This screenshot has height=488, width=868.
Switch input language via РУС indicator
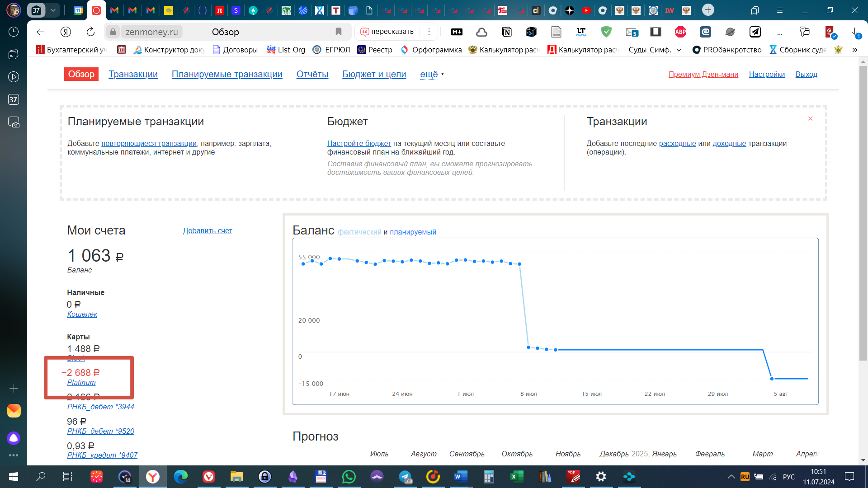pyautogui.click(x=788, y=477)
